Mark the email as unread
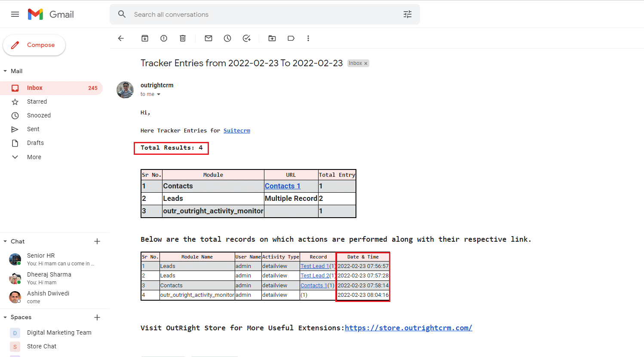Image resolution: width=644 pixels, height=357 pixels. [209, 38]
